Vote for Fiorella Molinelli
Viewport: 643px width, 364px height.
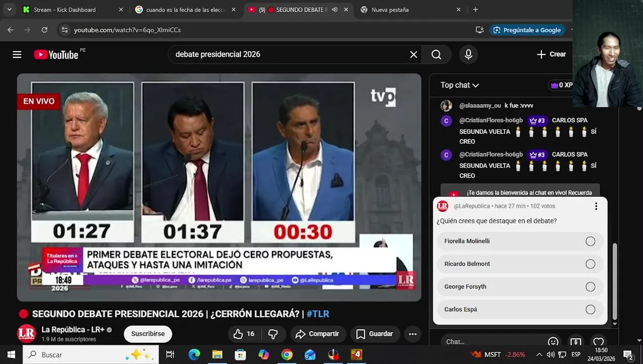(520, 241)
